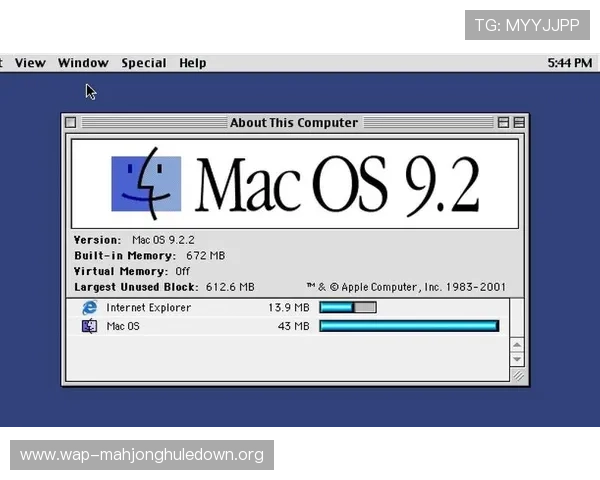Click the 43 MB value
Screen dimensions: 600x480
[x=293, y=327]
